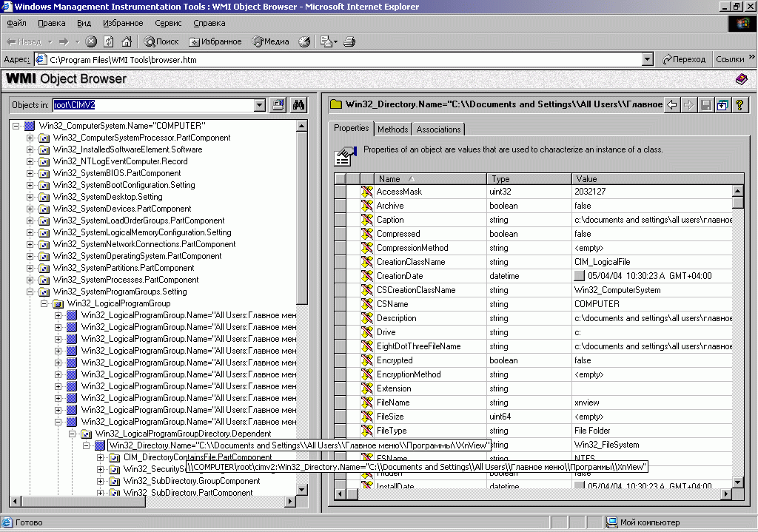Open the Back button history dropdown arrow
Screen dimensions: 758x532
click(x=50, y=41)
